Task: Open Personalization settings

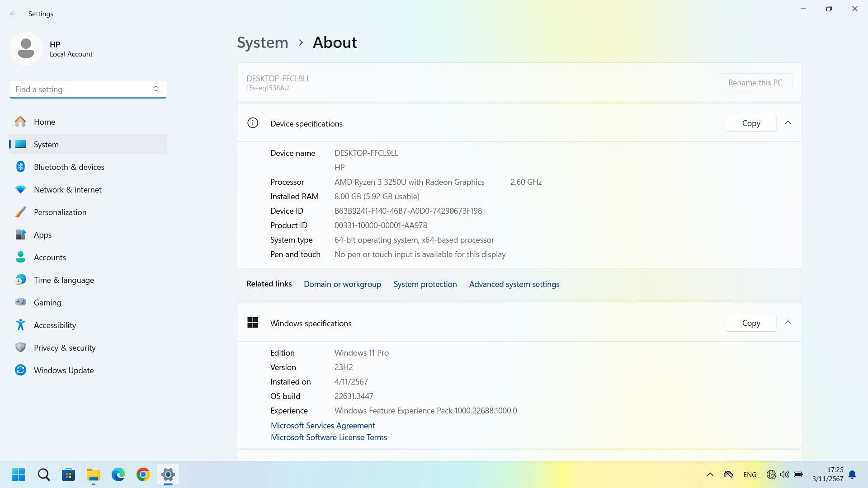Action: coord(88,212)
